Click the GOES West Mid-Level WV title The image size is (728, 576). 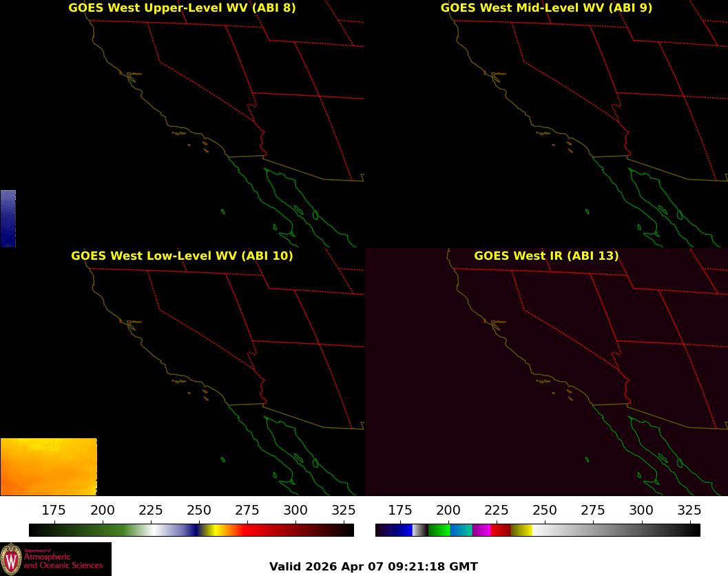click(546, 8)
